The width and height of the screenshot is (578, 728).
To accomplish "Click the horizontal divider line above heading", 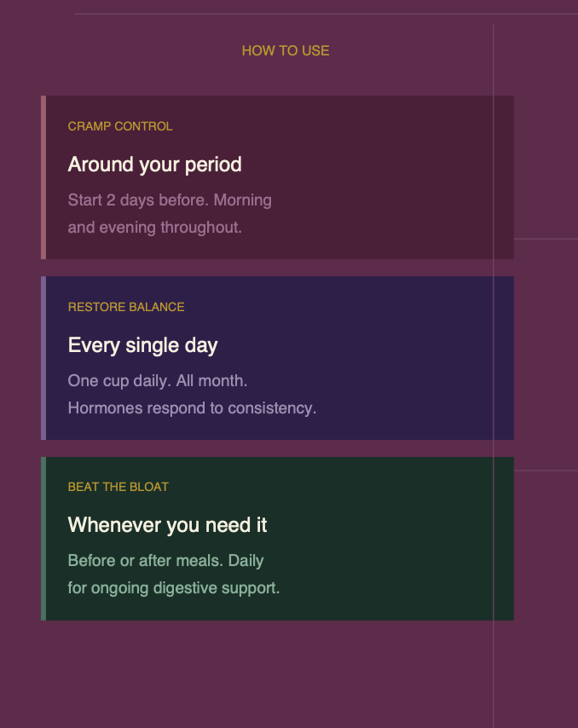I will [327, 14].
